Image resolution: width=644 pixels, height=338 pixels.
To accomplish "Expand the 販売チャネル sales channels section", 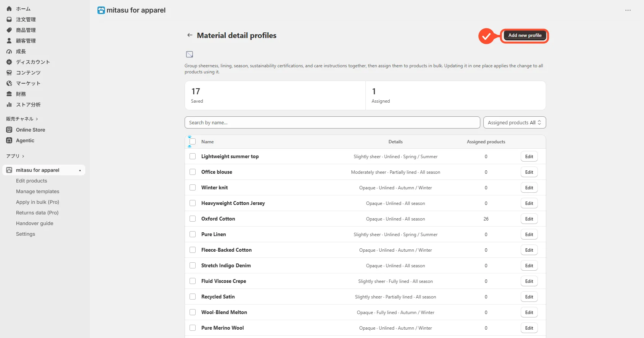I will pyautogui.click(x=22, y=119).
